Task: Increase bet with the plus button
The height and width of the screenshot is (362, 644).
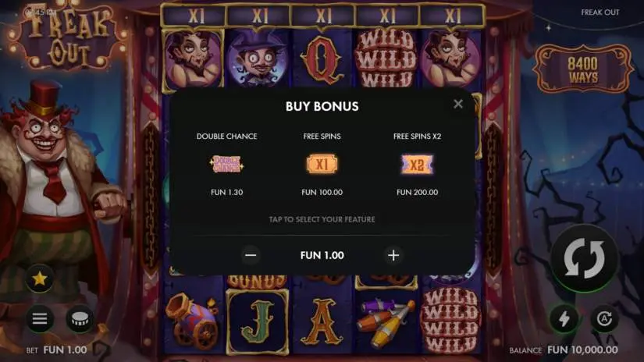Action: 393,255
